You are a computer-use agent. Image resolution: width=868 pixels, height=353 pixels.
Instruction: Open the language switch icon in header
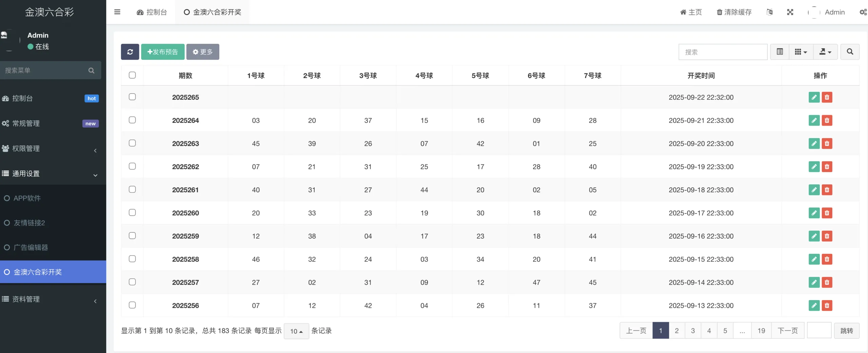(x=769, y=12)
